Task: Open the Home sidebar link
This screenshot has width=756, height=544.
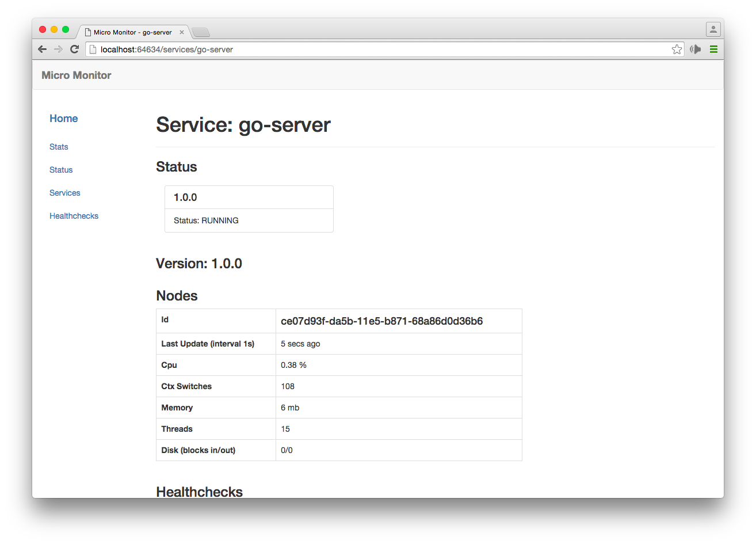Action: point(63,119)
